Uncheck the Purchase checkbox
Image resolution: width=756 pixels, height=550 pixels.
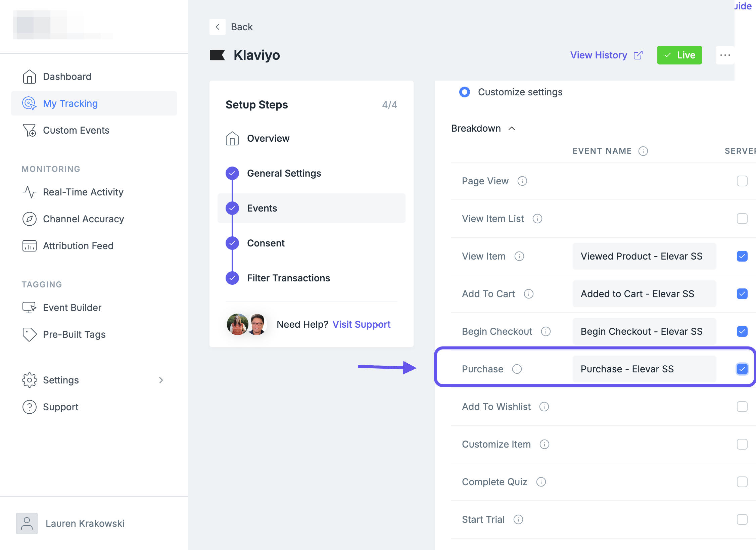pos(742,369)
